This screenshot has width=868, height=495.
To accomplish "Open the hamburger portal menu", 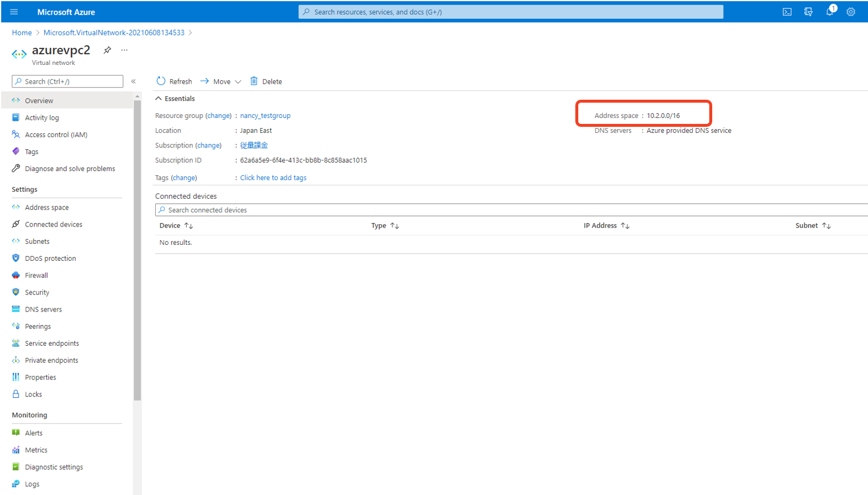I will click(x=14, y=12).
